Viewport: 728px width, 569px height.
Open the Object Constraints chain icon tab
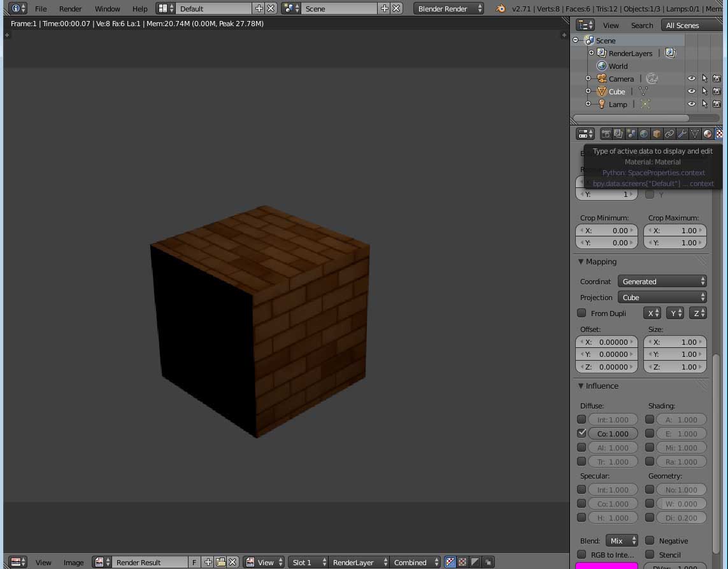tap(669, 134)
